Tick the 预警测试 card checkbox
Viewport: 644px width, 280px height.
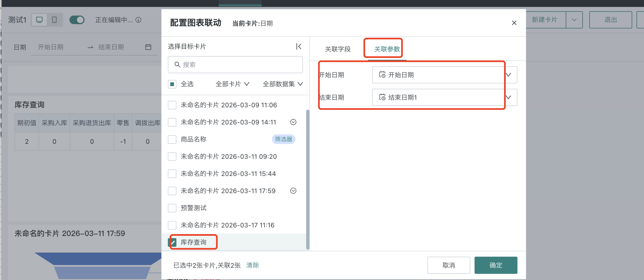tap(172, 208)
